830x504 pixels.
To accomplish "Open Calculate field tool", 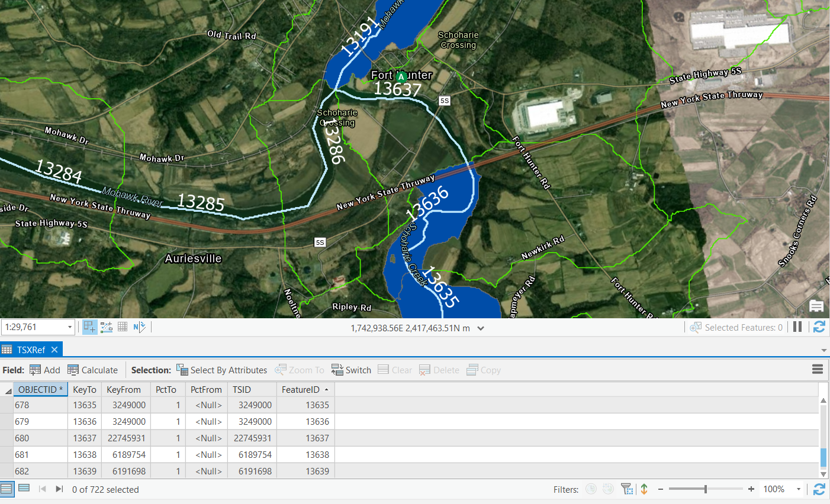I will [92, 370].
